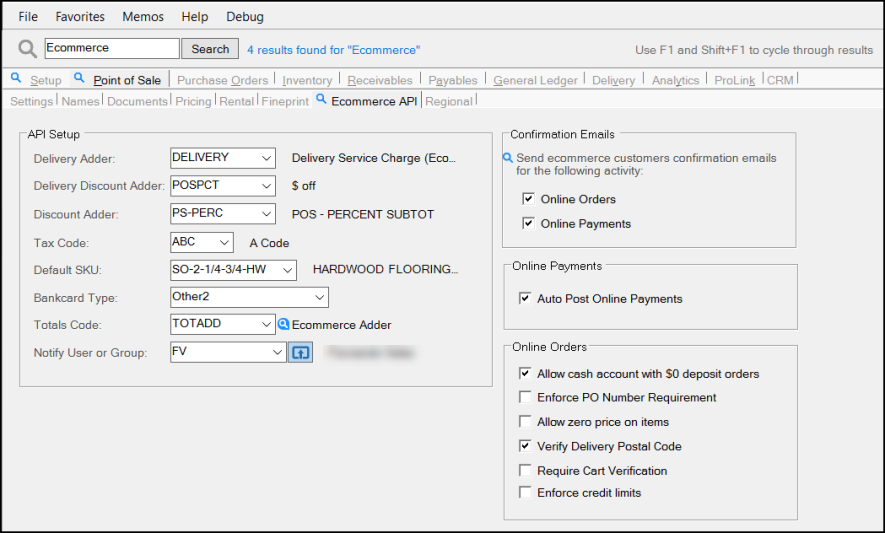Toggle Auto Post Online Payments checkbox

(525, 298)
